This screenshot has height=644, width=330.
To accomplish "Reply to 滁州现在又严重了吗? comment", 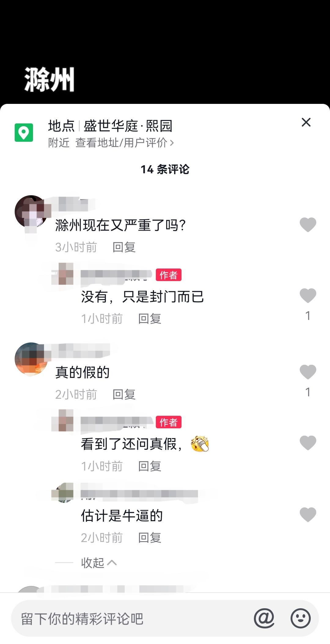I will point(124,247).
